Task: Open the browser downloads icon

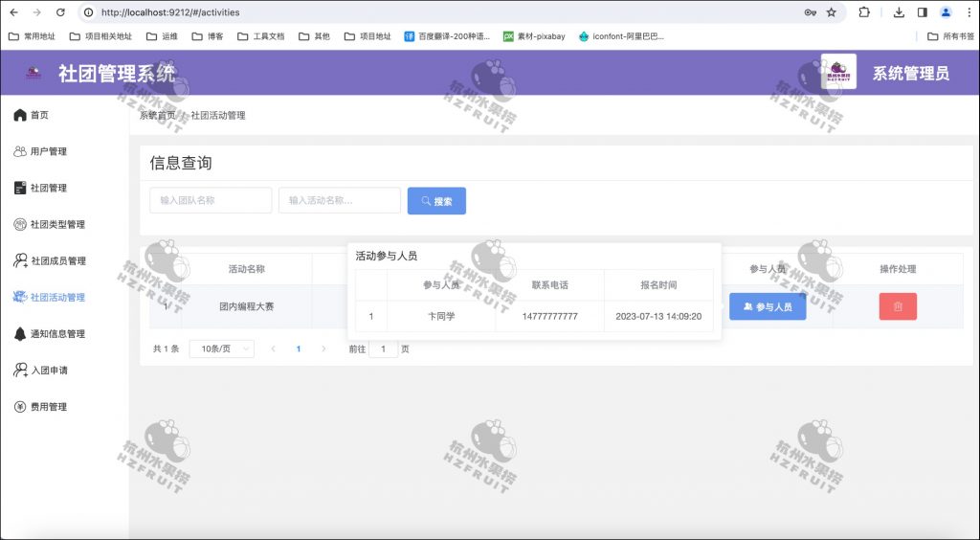Action: (899, 12)
